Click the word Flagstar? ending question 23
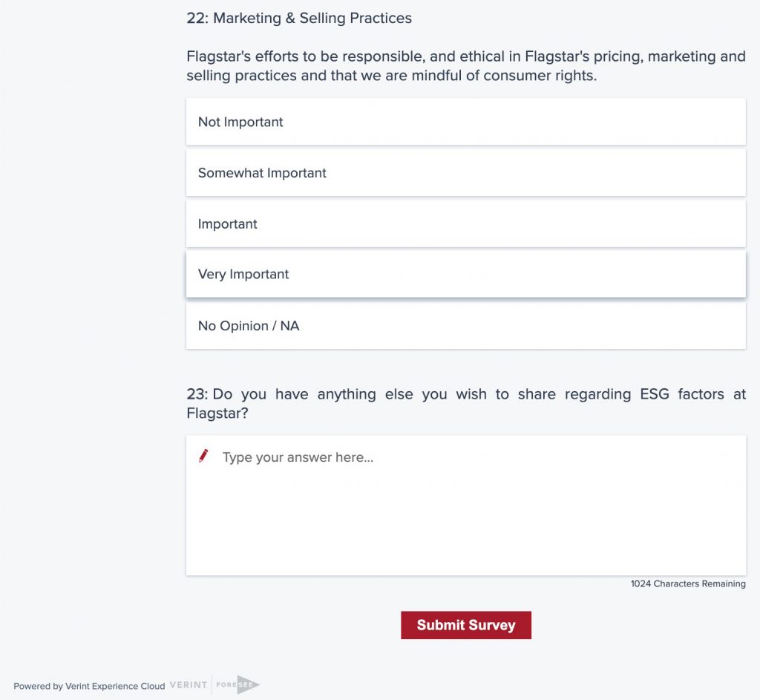760x700 pixels. point(217,413)
